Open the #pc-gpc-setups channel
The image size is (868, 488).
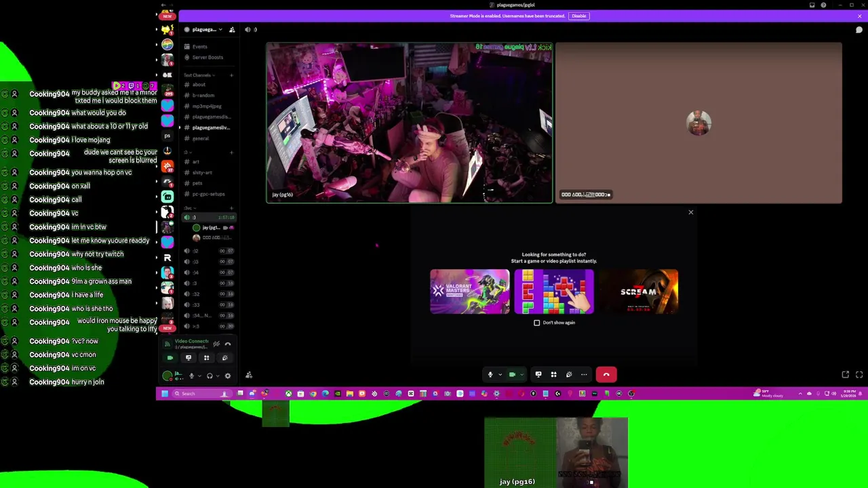(x=208, y=194)
